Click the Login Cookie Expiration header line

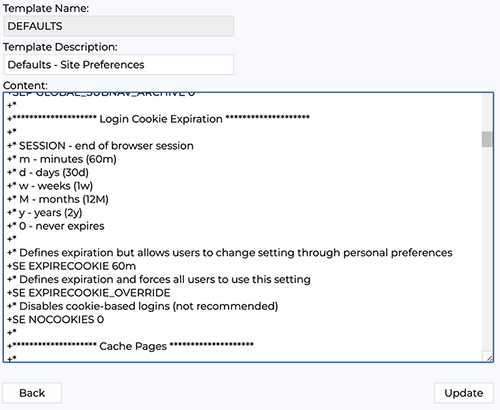click(159, 119)
